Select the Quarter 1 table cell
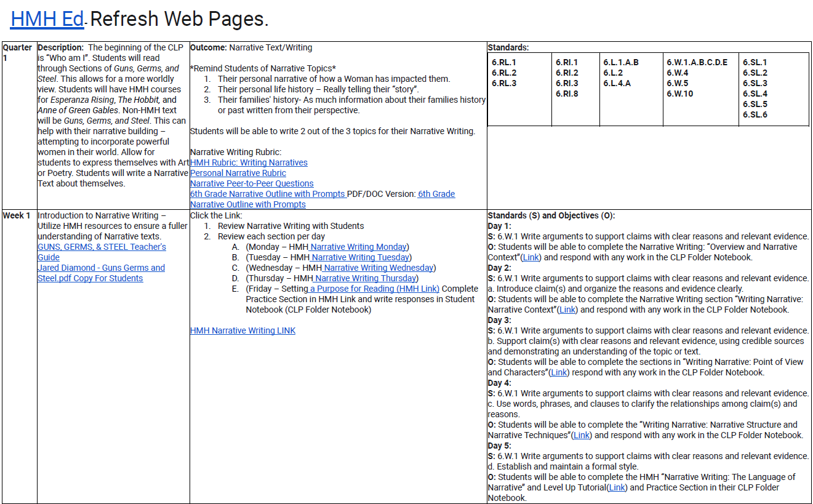Image resolution: width=813 pixels, height=504 pixels. 17,52
